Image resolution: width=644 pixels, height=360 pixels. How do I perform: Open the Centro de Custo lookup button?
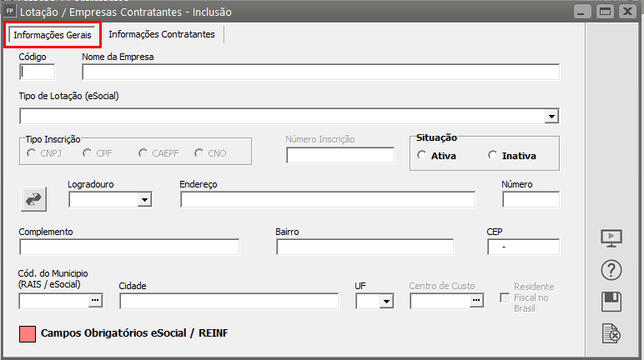476,301
